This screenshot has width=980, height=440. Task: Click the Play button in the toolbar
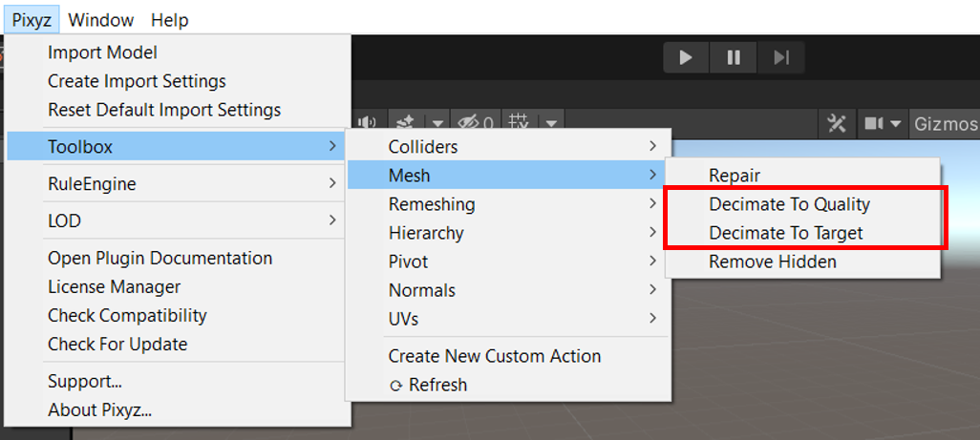click(686, 57)
